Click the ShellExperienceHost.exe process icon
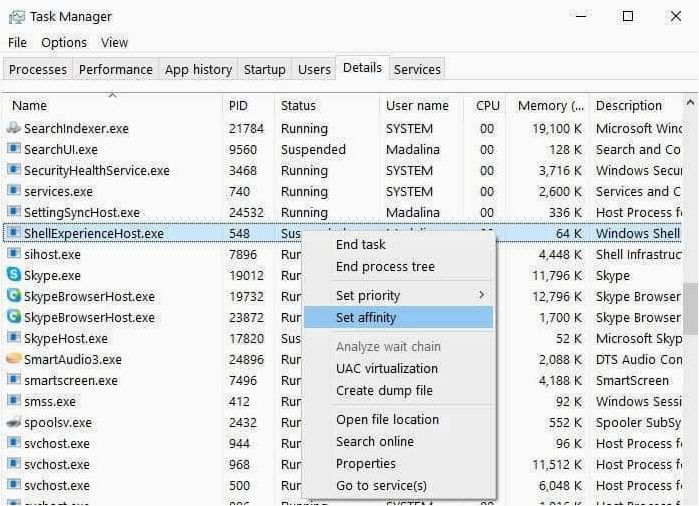699x506 pixels. [14, 233]
